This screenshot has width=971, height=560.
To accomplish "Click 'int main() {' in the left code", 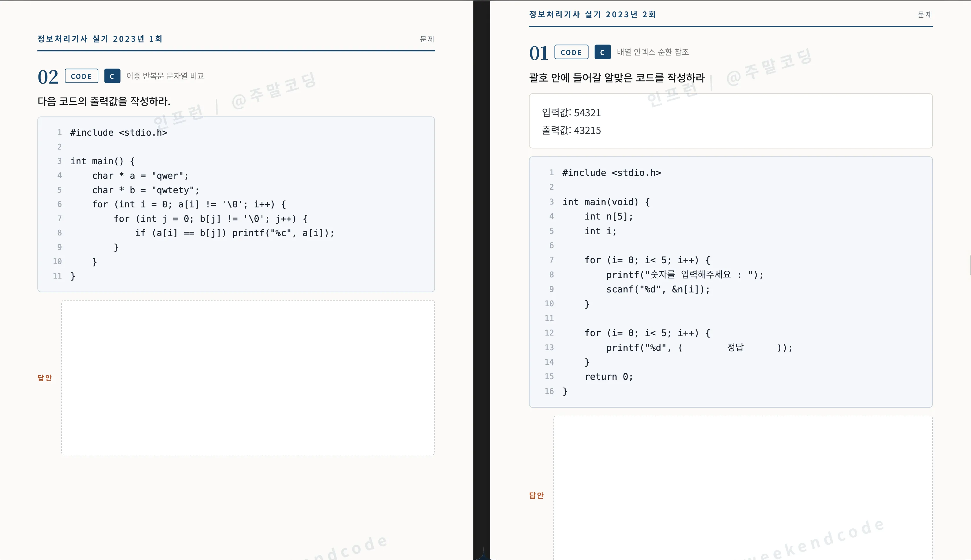I will pyautogui.click(x=102, y=161).
